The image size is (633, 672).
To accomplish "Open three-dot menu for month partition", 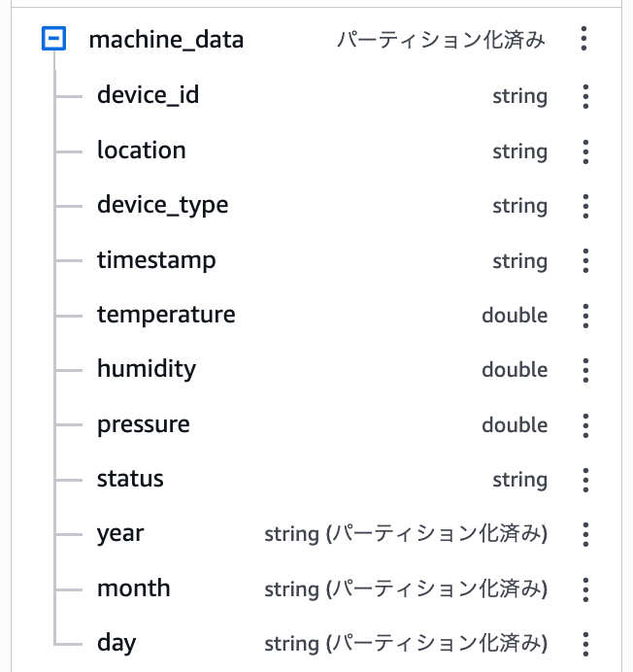I will [x=584, y=589].
